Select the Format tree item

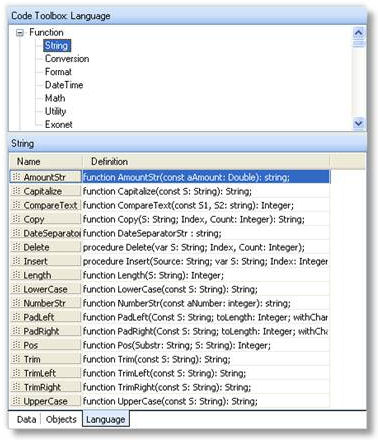[58, 72]
